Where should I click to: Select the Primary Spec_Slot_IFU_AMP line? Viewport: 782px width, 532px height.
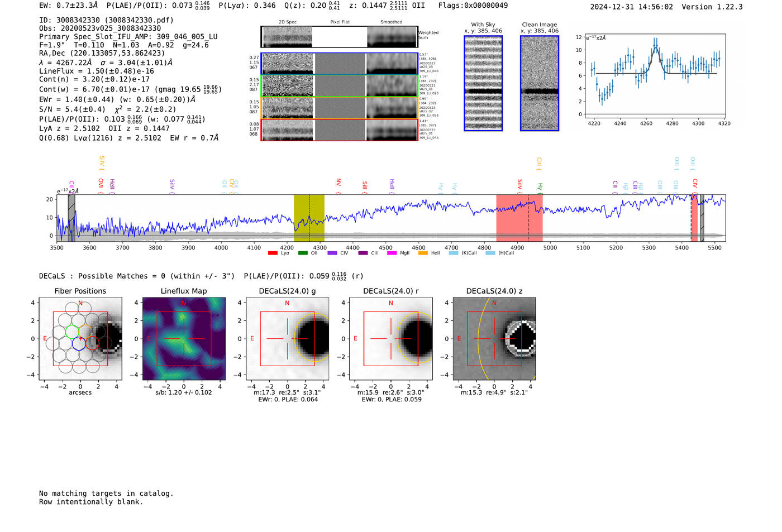[128, 37]
